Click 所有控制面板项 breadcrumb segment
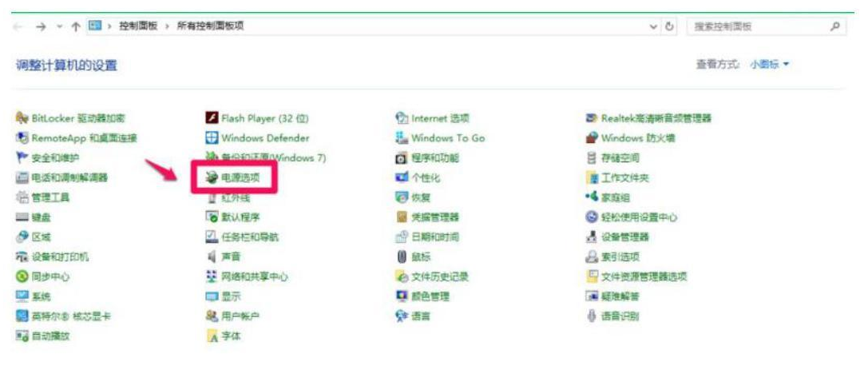The image size is (868, 370). coord(209,26)
